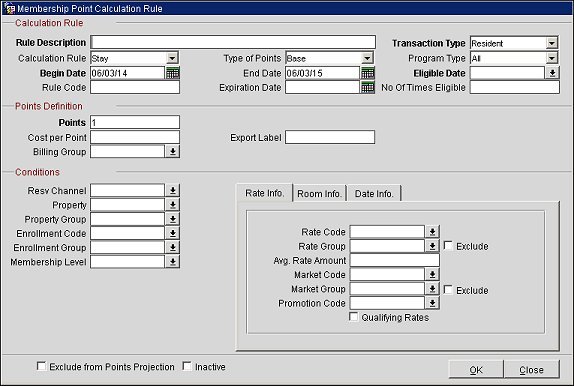Open the Billing Group lookup list

(172, 152)
